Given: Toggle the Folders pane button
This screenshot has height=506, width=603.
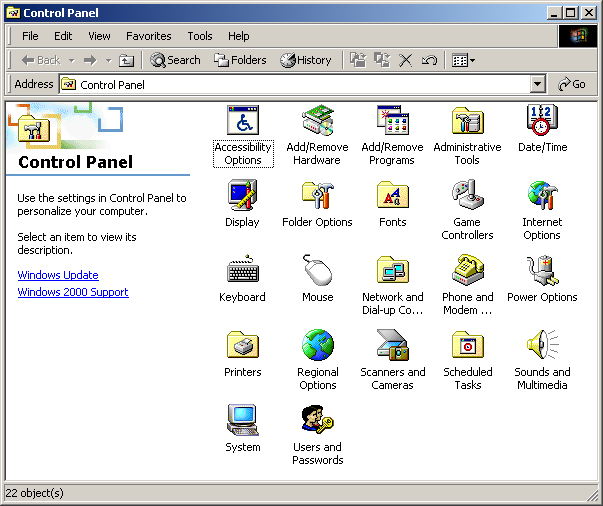Looking at the screenshot, I should (240, 60).
